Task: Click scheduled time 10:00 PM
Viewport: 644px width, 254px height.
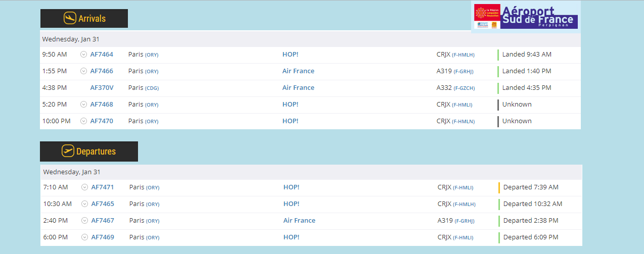Action: tap(57, 121)
